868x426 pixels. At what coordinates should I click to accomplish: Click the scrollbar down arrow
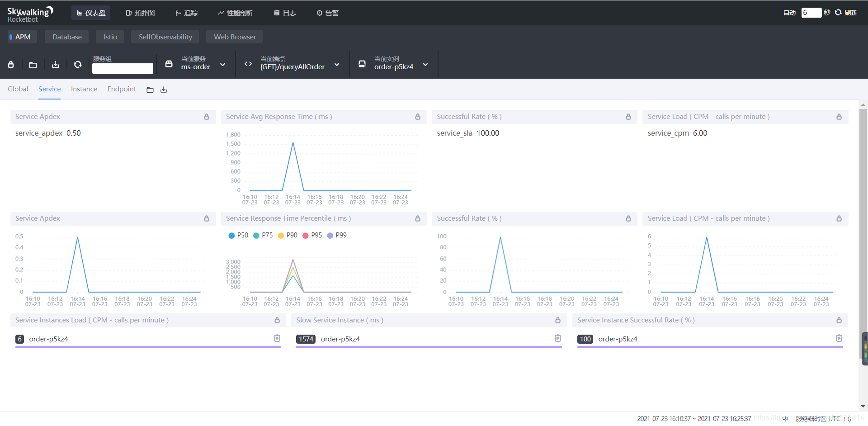pos(863,406)
